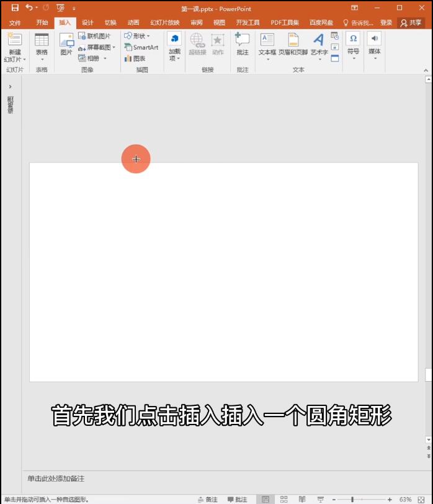
Task: Open the undo history dropdown arrow
Action: pos(37,7)
